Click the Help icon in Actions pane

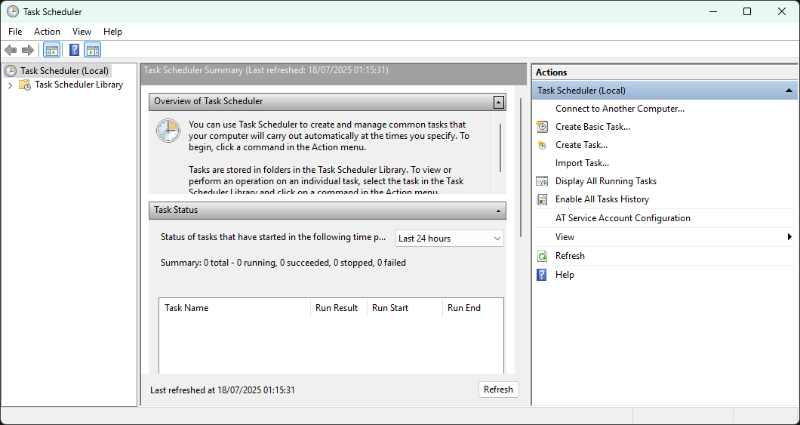click(x=542, y=275)
